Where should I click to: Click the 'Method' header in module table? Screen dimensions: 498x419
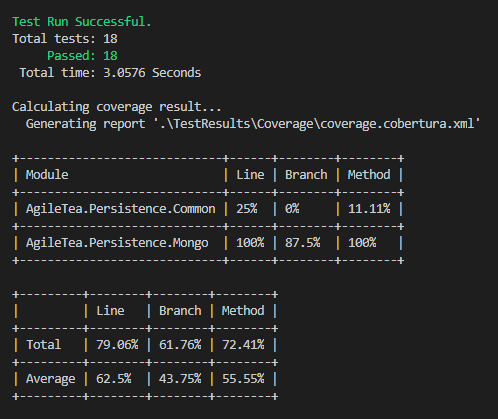369,175
